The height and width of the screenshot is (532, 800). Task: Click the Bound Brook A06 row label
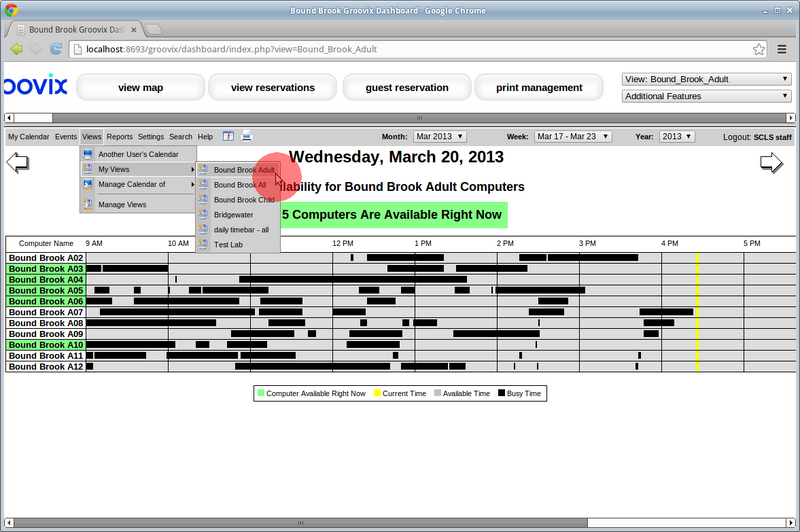46,301
